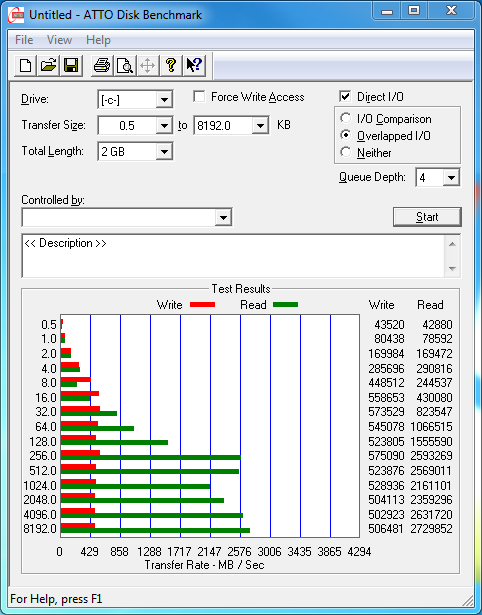Open the File menu
The image size is (482, 615).
[24, 40]
